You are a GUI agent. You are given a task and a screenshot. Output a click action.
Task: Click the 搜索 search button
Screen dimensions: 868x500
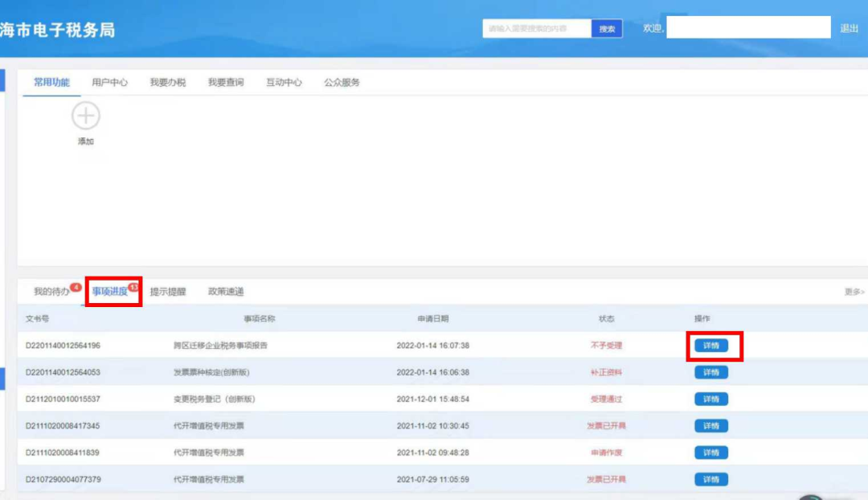(607, 29)
